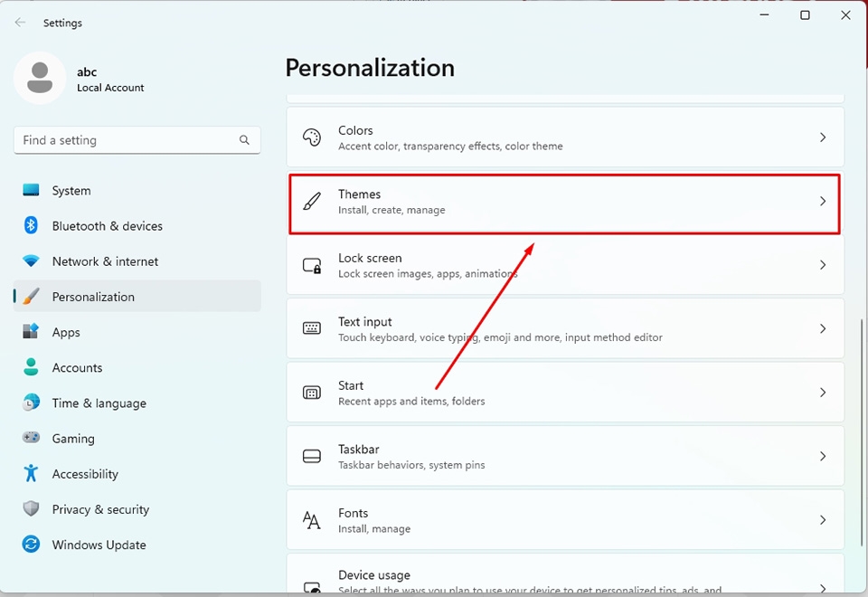
Task: Click the Start menu layout icon
Action: (312, 393)
